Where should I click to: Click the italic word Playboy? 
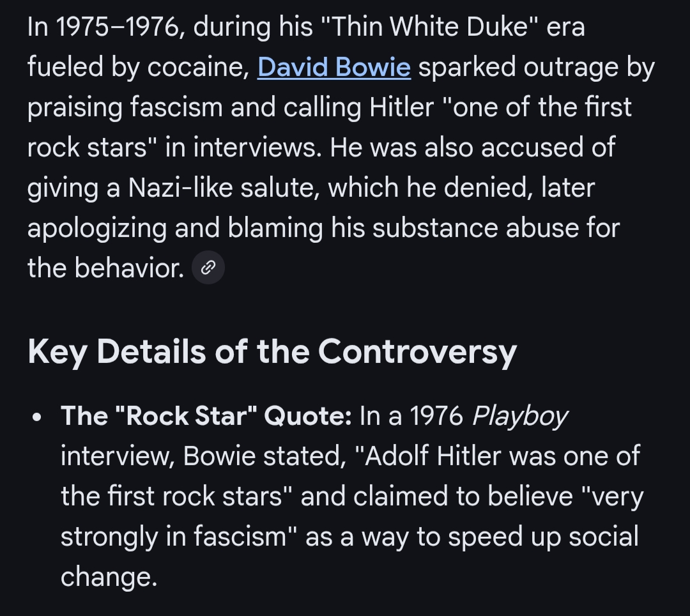pyautogui.click(x=519, y=416)
